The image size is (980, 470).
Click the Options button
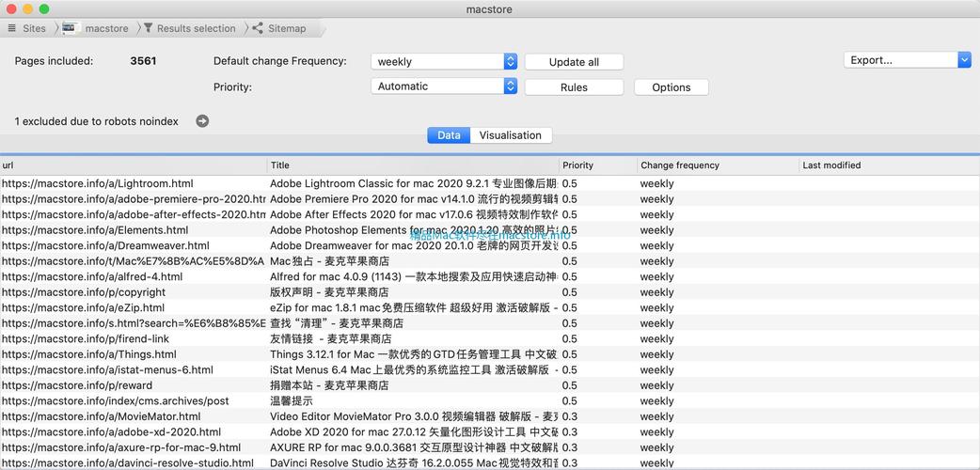(x=672, y=87)
